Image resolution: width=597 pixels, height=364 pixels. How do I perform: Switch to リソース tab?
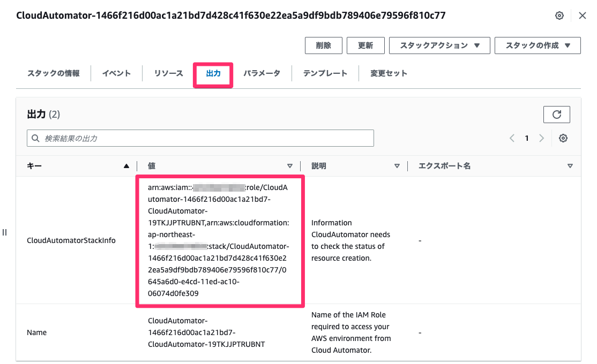168,73
